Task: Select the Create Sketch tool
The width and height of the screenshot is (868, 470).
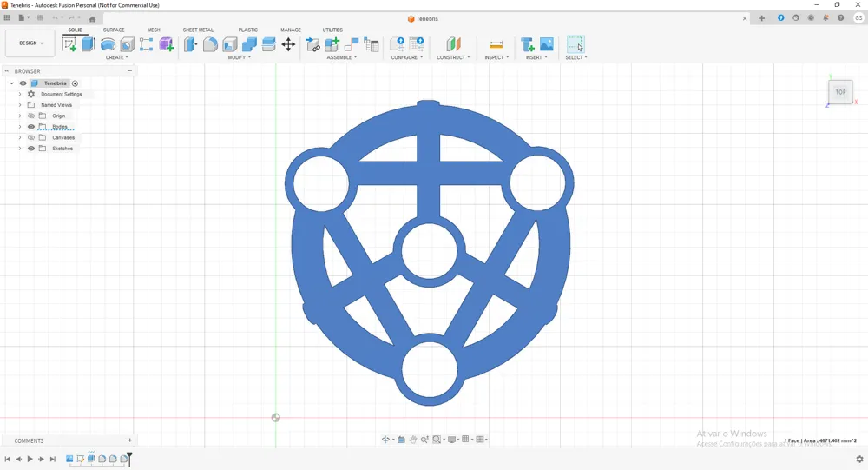Action: click(x=69, y=44)
